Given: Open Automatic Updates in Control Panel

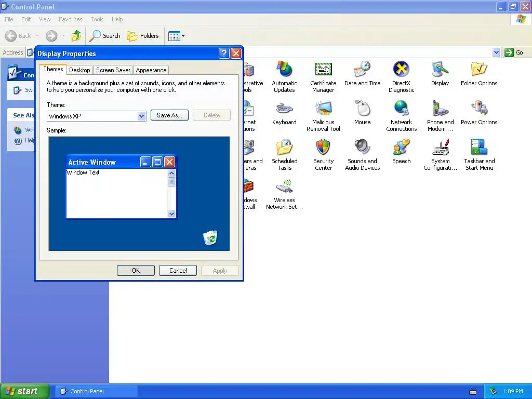Looking at the screenshot, I should pyautogui.click(x=284, y=77).
